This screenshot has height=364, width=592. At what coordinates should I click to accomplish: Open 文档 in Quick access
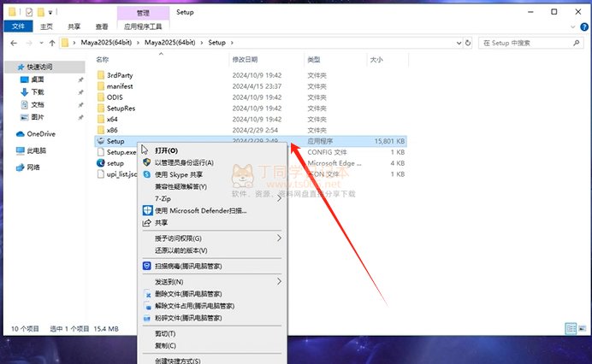point(38,104)
